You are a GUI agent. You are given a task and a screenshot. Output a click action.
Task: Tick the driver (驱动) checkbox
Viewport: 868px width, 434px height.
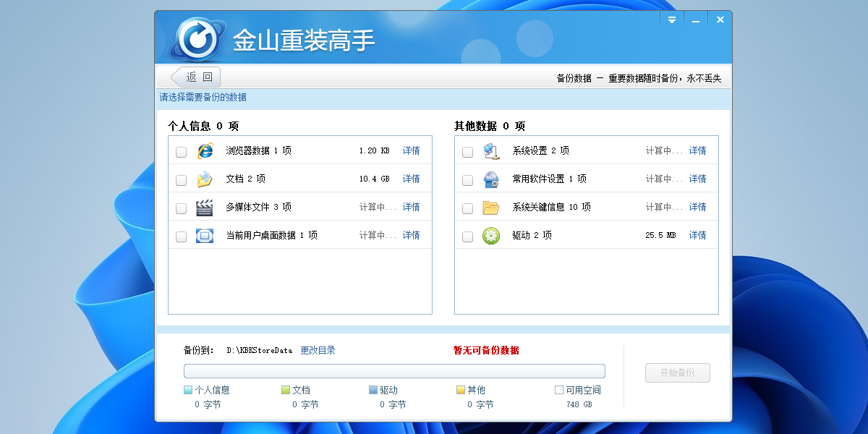click(468, 237)
